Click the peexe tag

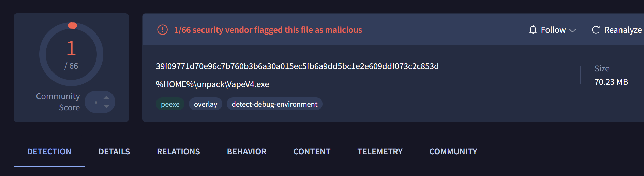[x=170, y=104]
